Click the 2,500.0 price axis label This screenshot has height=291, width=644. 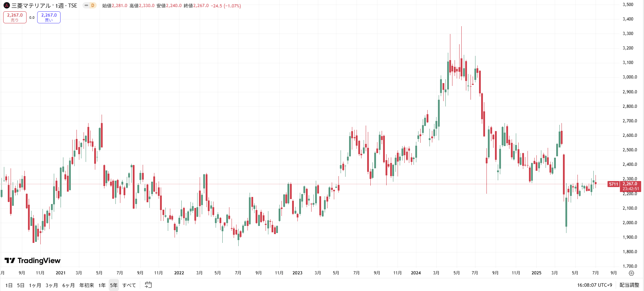[630, 150]
